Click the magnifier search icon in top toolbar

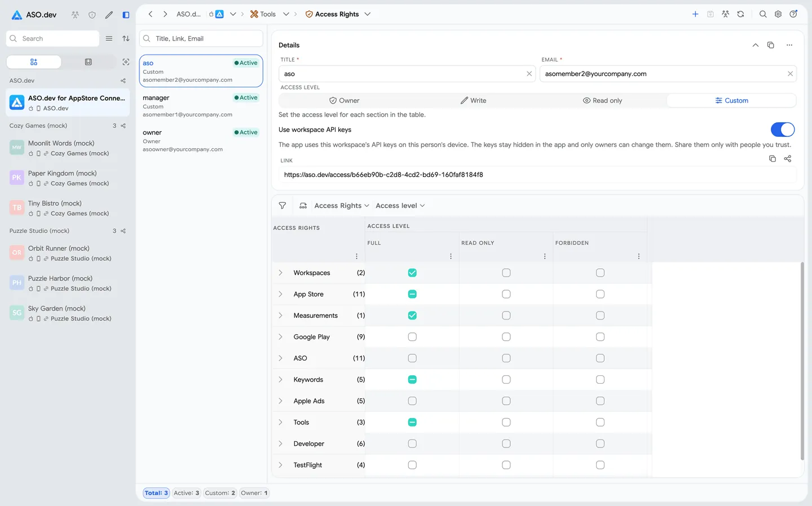(763, 14)
